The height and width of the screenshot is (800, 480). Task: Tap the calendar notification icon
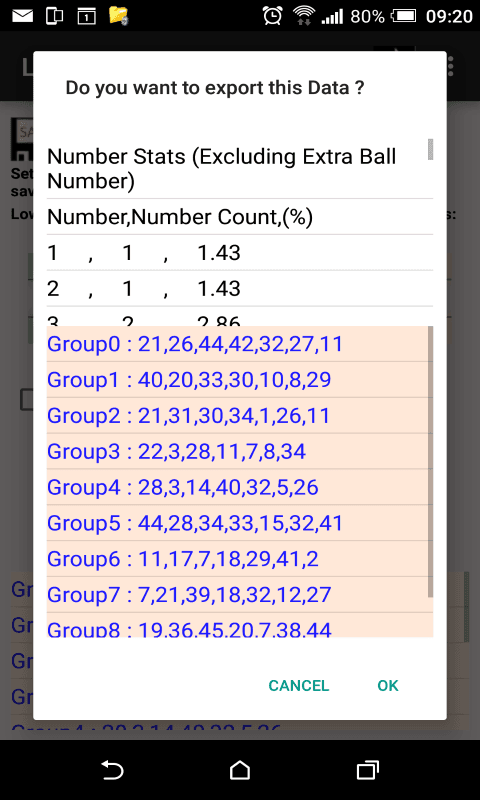[x=87, y=17]
